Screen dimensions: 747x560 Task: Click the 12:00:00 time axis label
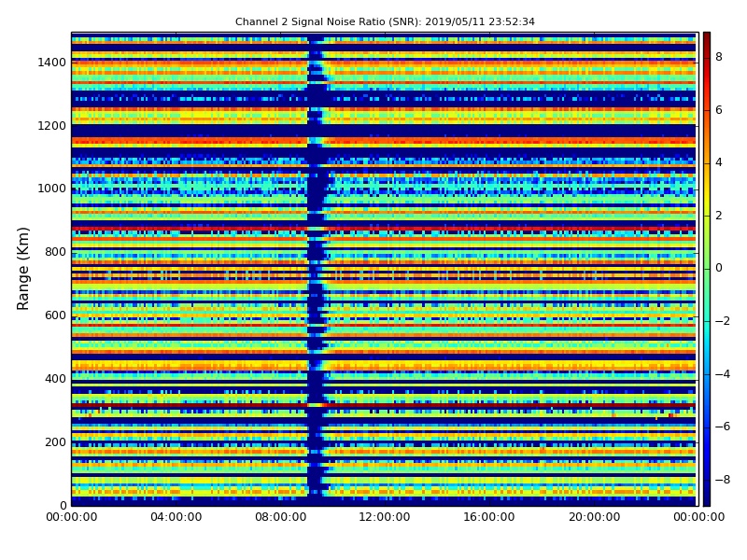coord(385,517)
